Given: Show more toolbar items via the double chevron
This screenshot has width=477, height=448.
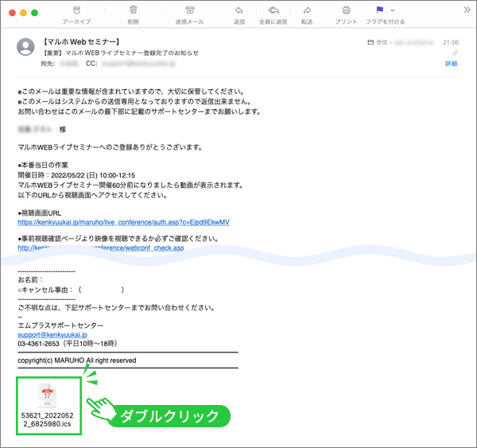Looking at the screenshot, I should [x=467, y=10].
